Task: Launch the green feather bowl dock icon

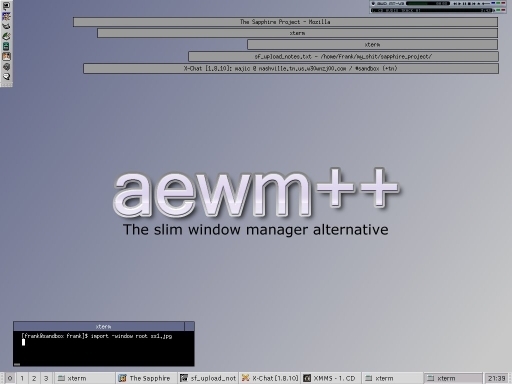Action: (6, 36)
